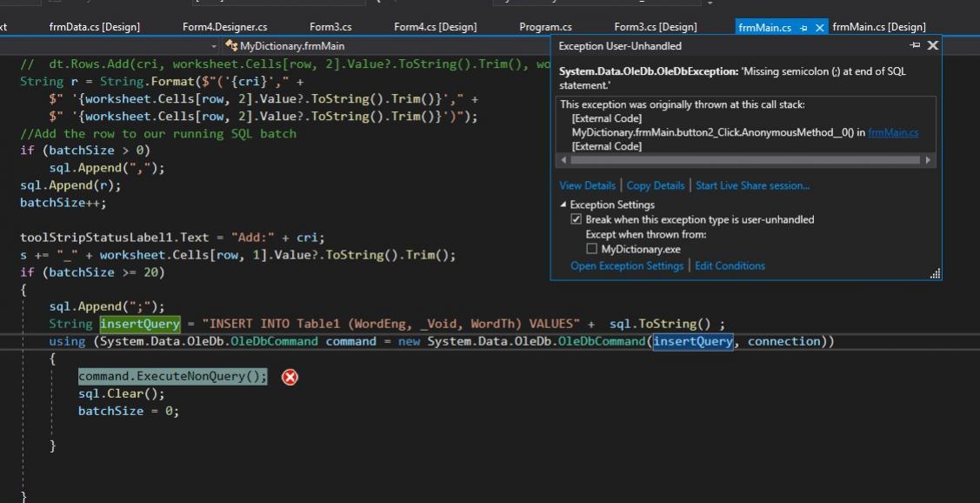Click the Copy Details link
The image size is (980, 503).
[655, 185]
